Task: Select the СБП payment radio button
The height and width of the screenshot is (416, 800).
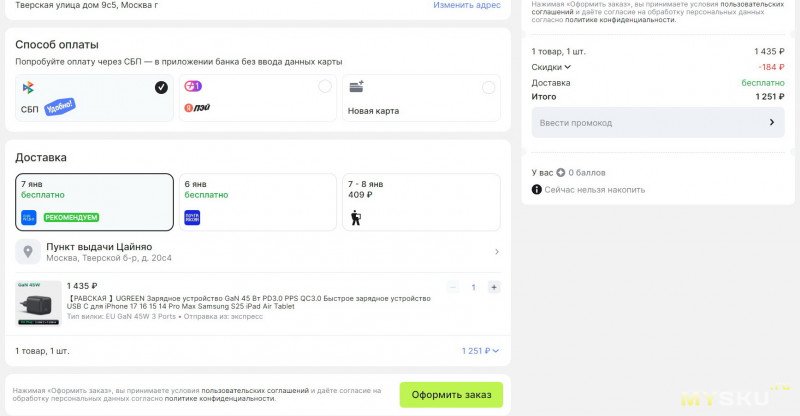Action: 161,87
